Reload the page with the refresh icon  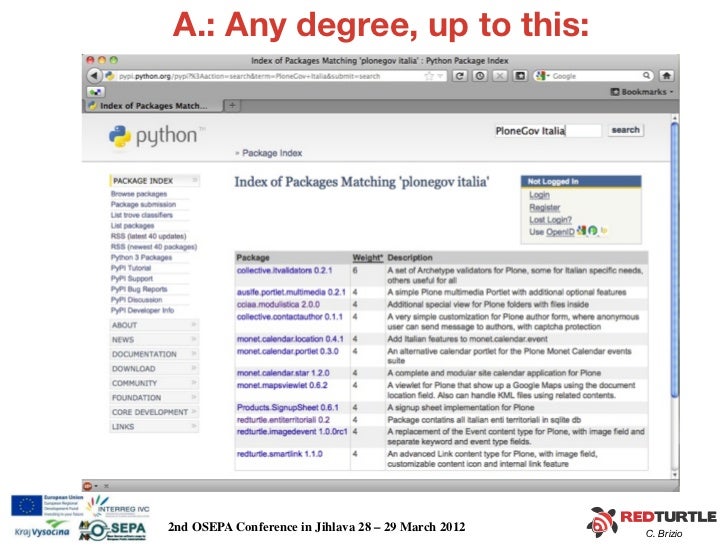pyautogui.click(x=460, y=76)
